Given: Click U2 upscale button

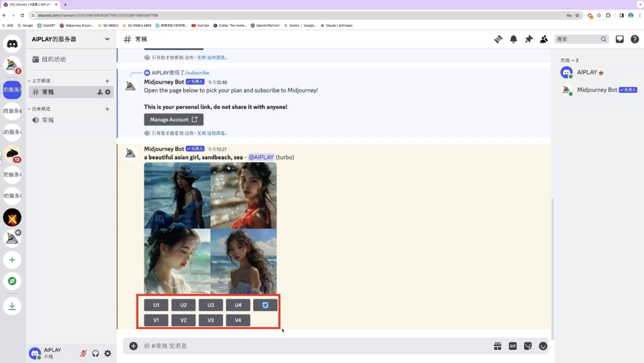Looking at the screenshot, I should pyautogui.click(x=183, y=305).
